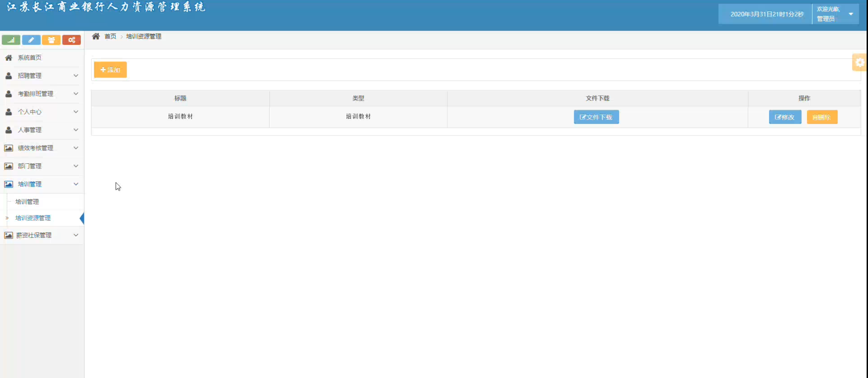This screenshot has width=868, height=378.
Task: Click the yellow users shortcut icon
Action: click(51, 40)
